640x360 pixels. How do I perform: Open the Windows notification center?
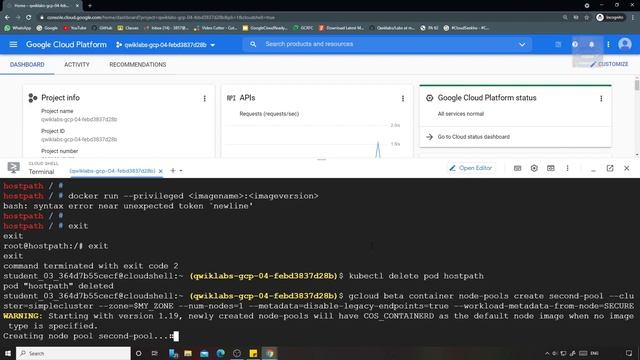point(629,353)
